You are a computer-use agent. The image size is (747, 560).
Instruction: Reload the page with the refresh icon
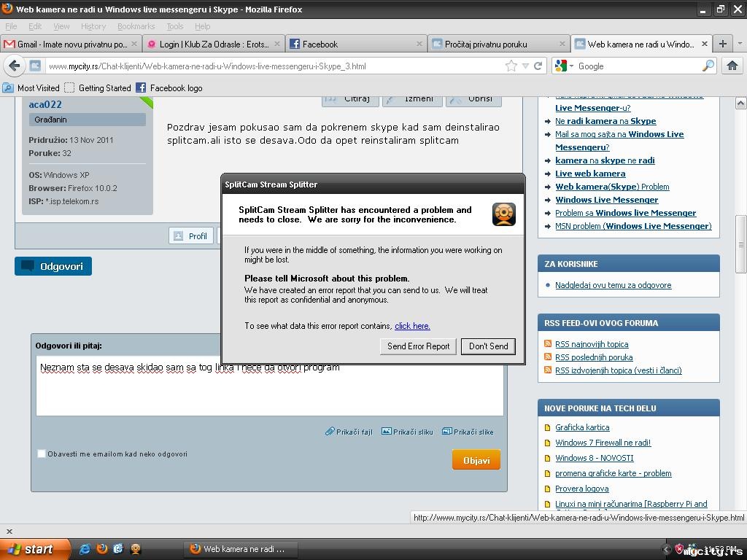tap(538, 66)
